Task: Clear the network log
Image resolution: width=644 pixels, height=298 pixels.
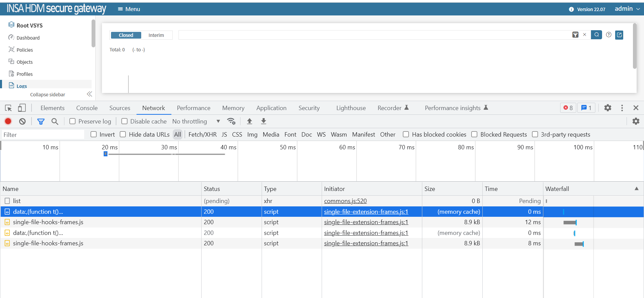Action: 22,121
